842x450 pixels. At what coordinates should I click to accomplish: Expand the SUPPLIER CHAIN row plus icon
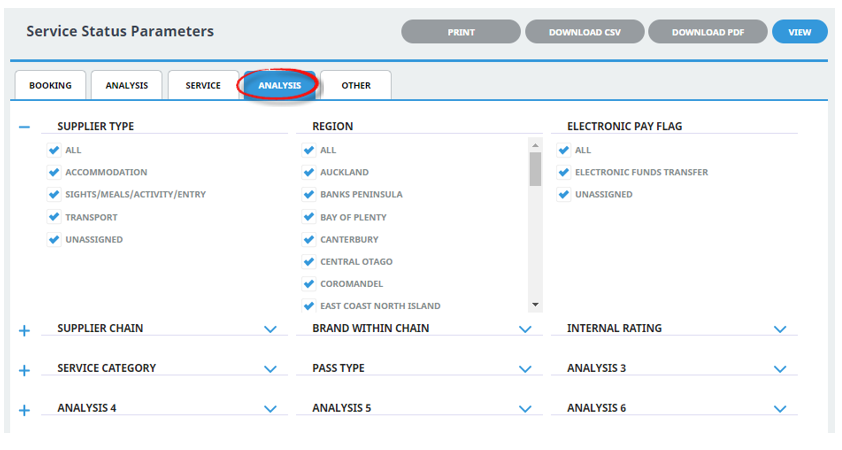pos(24,331)
